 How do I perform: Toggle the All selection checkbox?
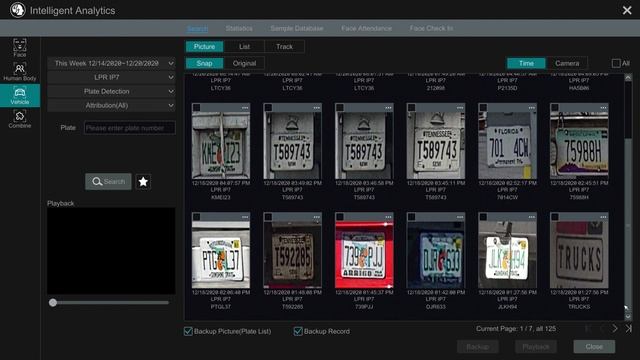tap(616, 63)
